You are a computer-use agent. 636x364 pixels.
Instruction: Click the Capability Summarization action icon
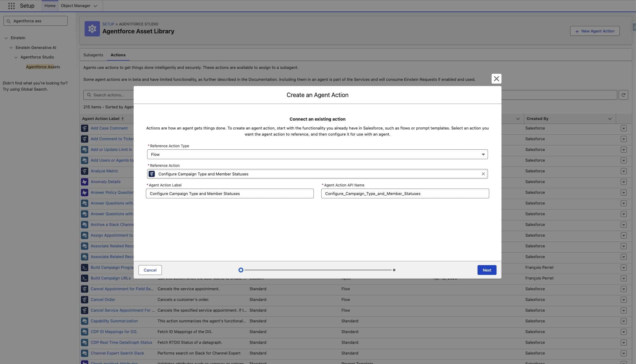pos(85,321)
